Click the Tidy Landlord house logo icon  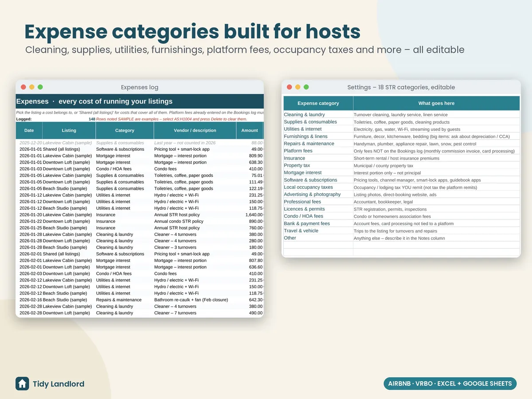pos(22,383)
